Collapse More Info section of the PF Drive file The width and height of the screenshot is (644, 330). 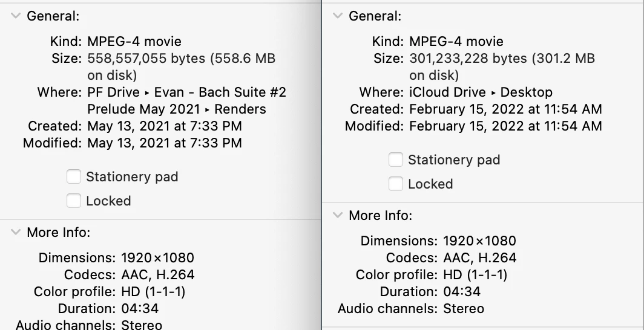click(x=16, y=233)
